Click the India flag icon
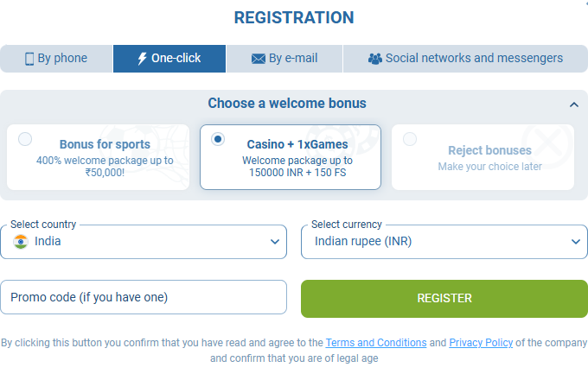 click(x=22, y=242)
